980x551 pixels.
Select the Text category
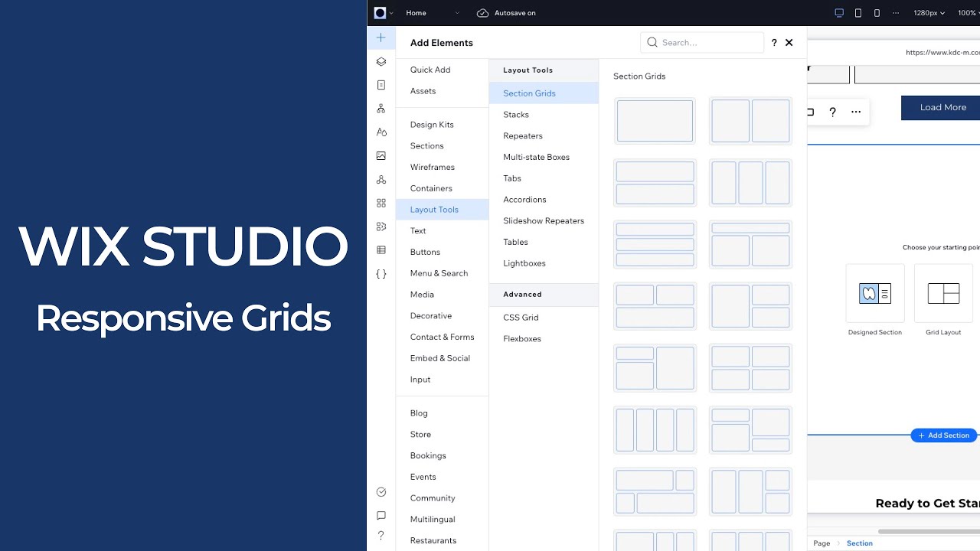tap(418, 231)
